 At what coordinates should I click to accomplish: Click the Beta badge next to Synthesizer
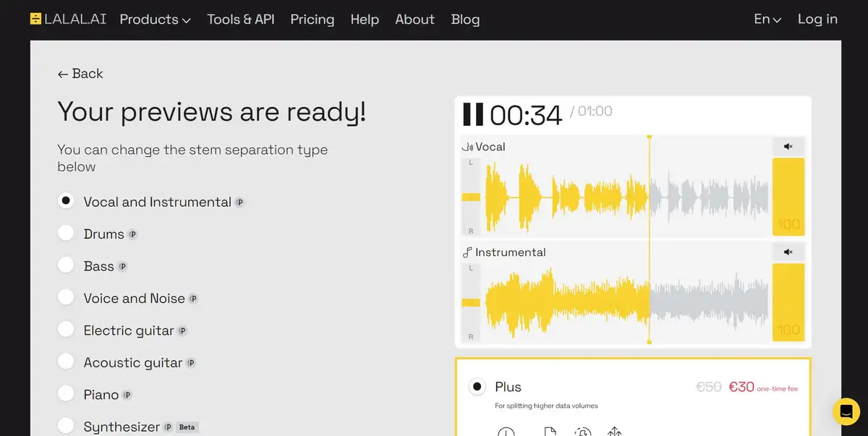[187, 427]
